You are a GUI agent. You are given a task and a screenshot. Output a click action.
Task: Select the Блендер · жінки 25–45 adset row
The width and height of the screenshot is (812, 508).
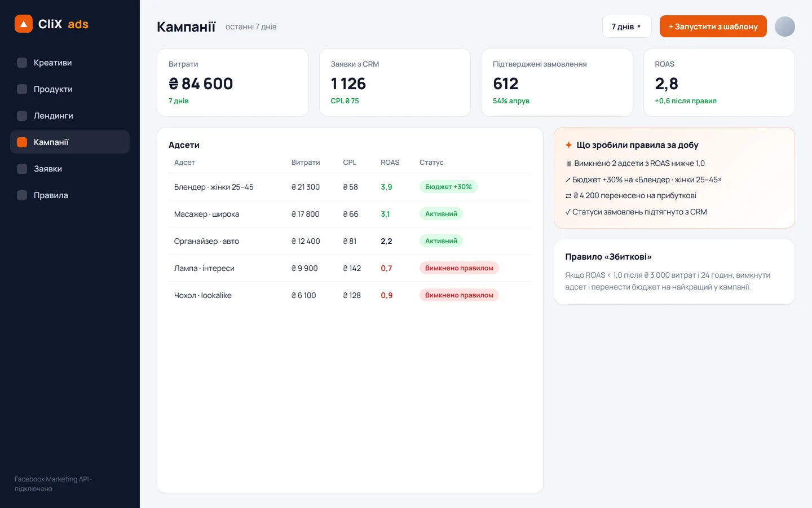tap(350, 187)
